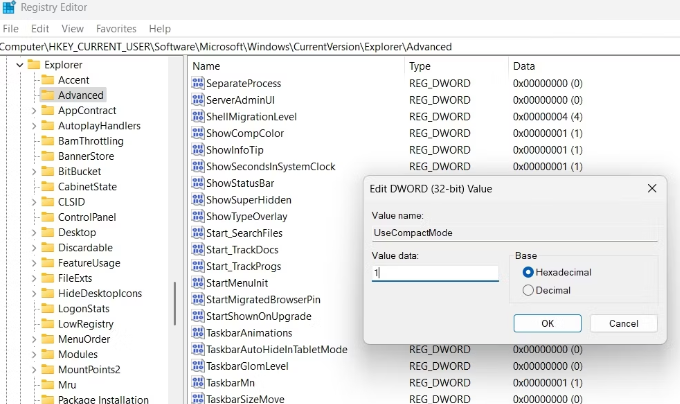Select the ShowStatusBar value icon
The width and height of the screenshot is (680, 404).
click(198, 183)
